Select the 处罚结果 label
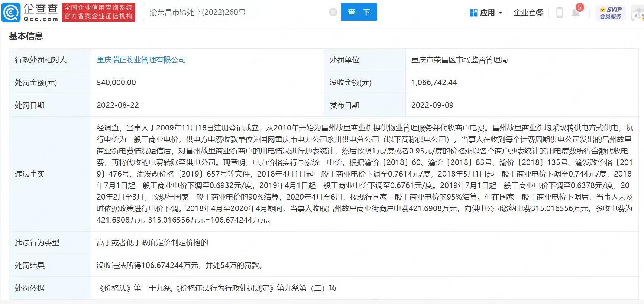This screenshot has height=304, width=644. [30, 265]
